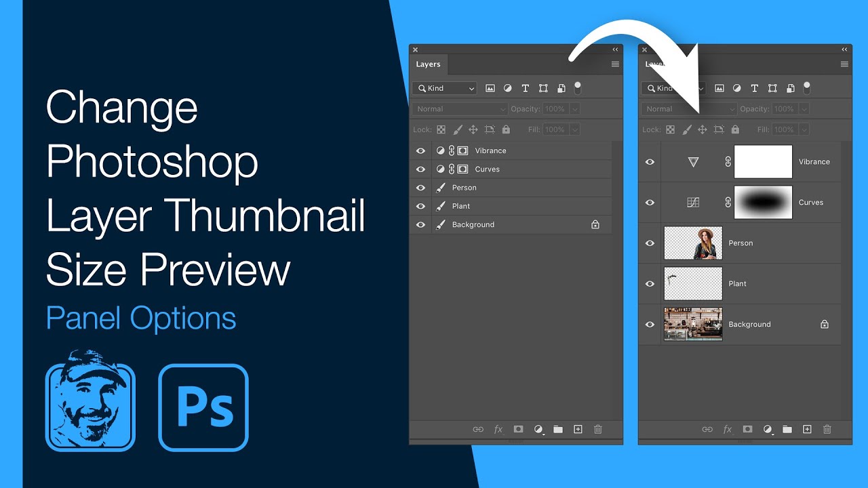Create new group folder in right panel
Viewport: 868px width, 488px height.
pyautogui.click(x=787, y=429)
